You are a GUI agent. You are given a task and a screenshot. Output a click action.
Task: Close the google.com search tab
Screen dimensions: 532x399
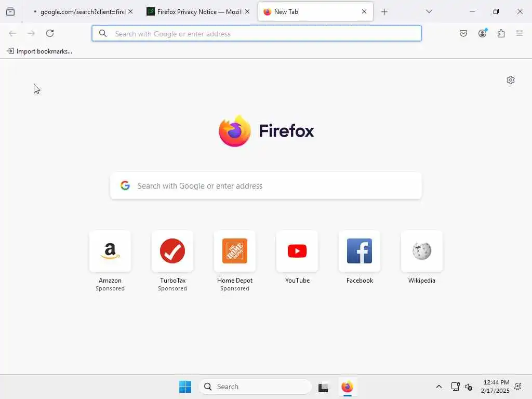point(130,11)
